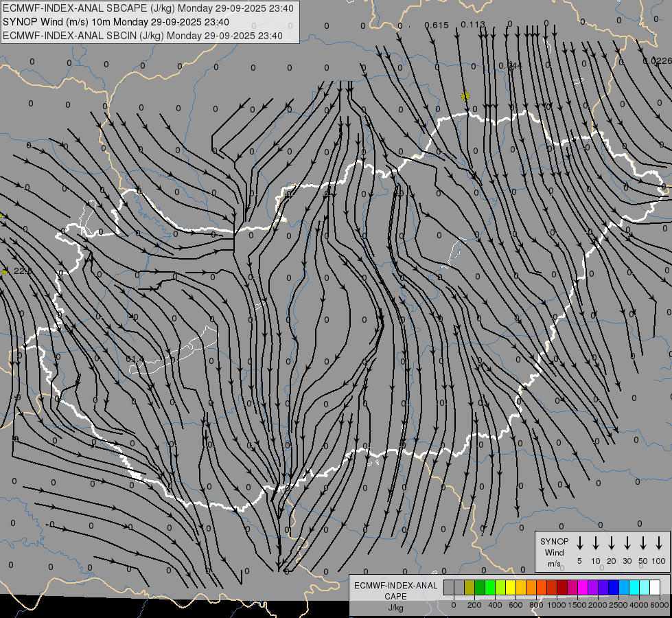
Task: Select the yellow diamond marker below 0.113
Action: [465, 95]
